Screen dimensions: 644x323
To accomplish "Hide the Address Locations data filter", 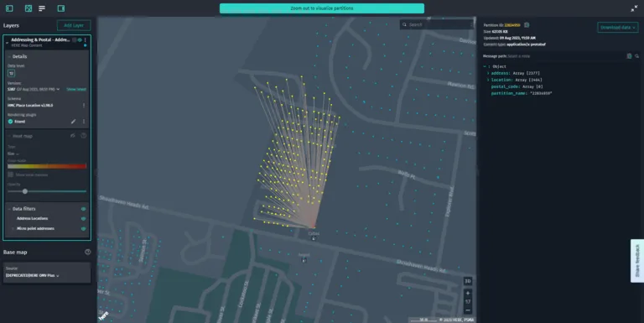I will [x=83, y=219].
